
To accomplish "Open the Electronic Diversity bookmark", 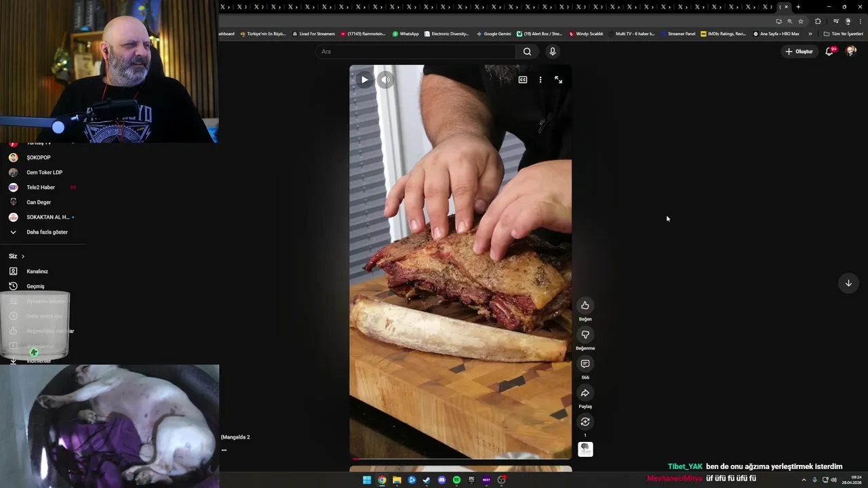I will 446,33.
